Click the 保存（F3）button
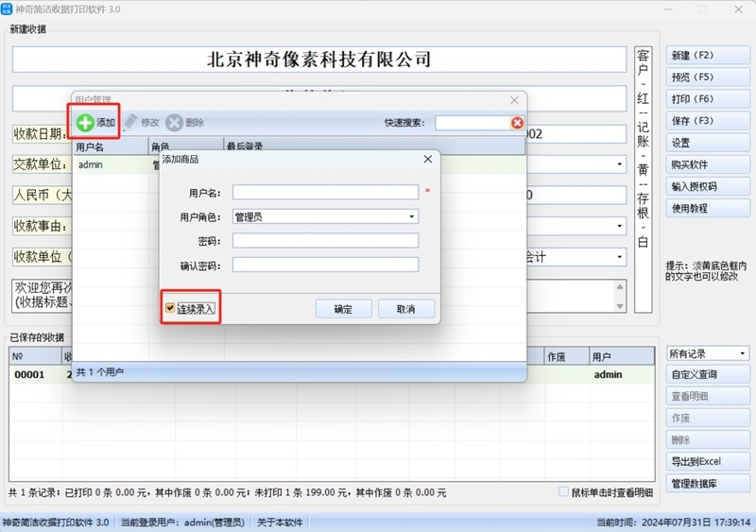 [x=708, y=121]
